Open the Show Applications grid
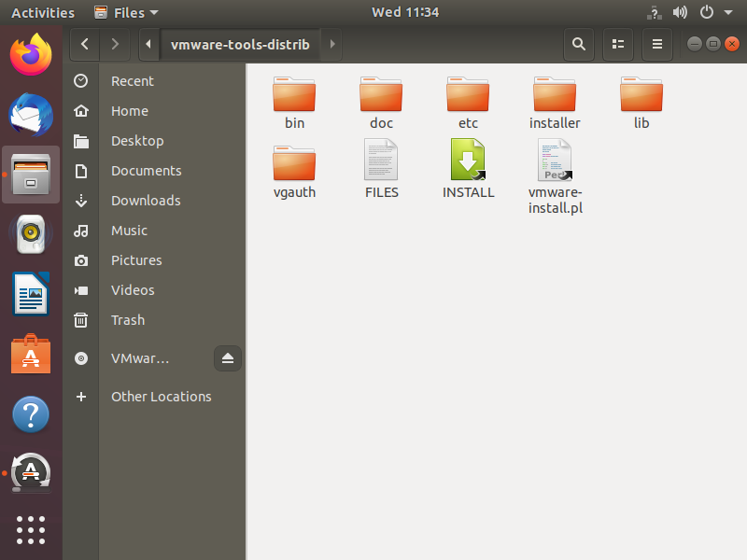This screenshot has height=560, width=747. 31,530
